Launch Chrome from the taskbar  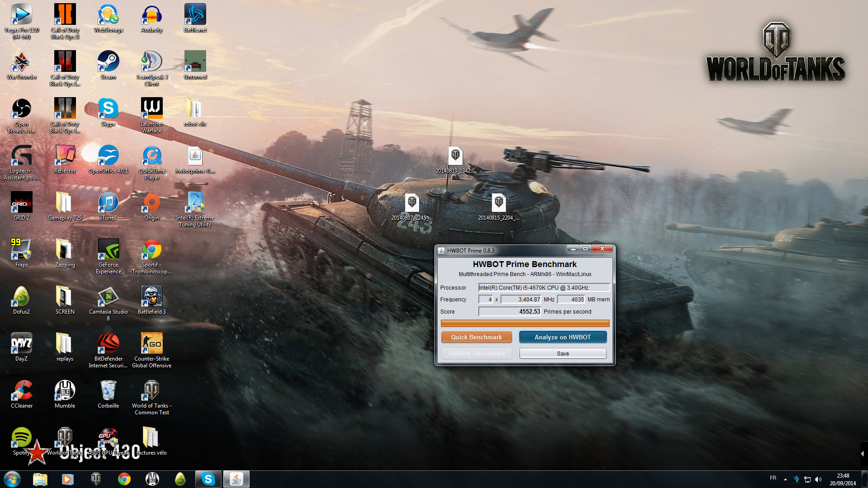click(x=124, y=479)
